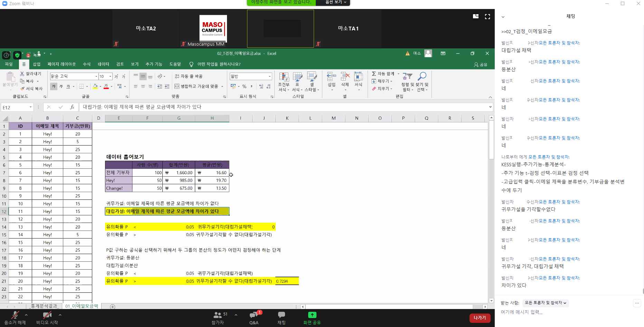Expand the Excel font name dropdown
644x327 pixels.
click(x=96, y=76)
